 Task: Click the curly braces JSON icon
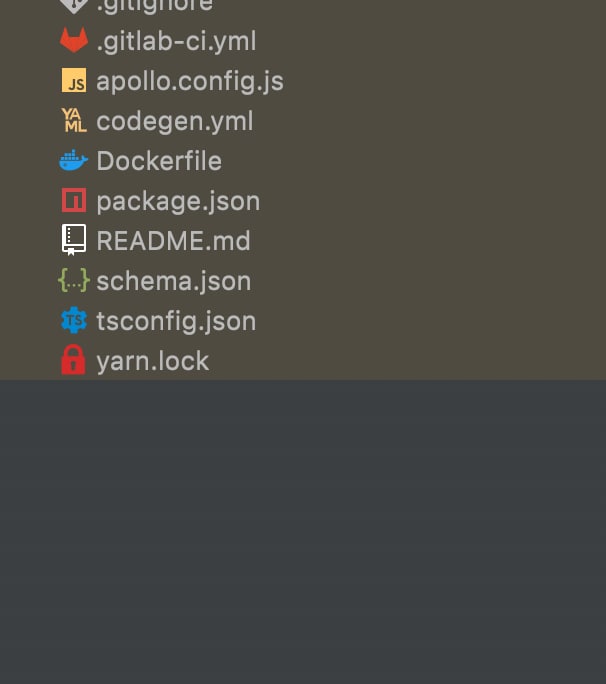(x=74, y=281)
